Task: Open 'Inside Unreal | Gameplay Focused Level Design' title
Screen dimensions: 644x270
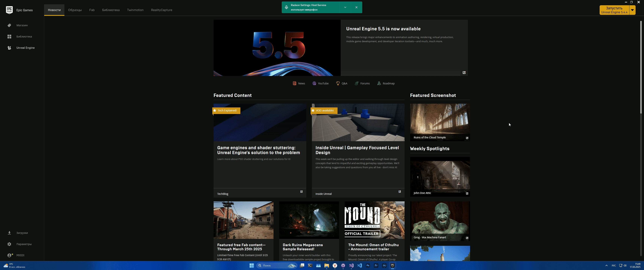Action: pyautogui.click(x=357, y=150)
